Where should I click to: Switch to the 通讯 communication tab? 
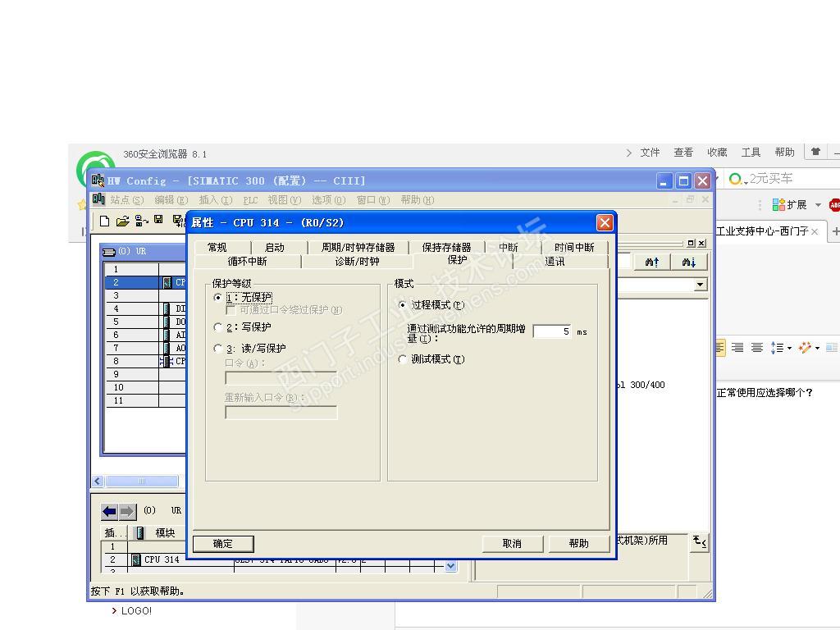(x=555, y=262)
